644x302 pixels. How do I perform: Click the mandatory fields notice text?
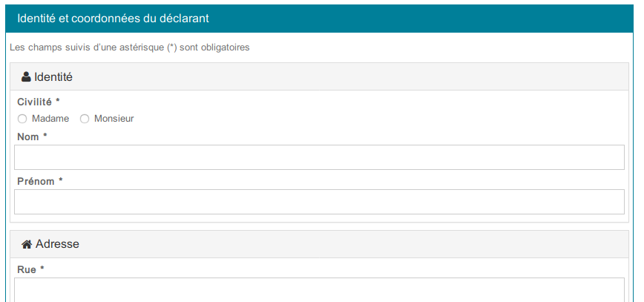(130, 47)
